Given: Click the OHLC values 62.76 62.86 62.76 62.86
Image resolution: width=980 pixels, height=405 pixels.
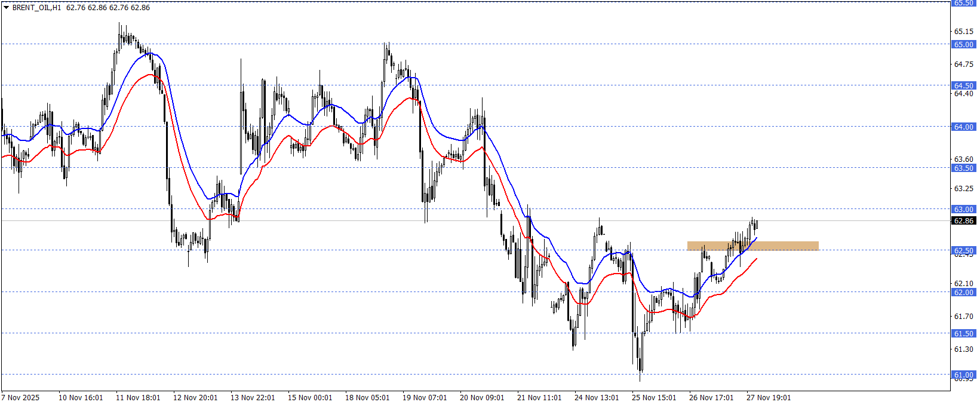Looking at the screenshot, I should (108, 8).
